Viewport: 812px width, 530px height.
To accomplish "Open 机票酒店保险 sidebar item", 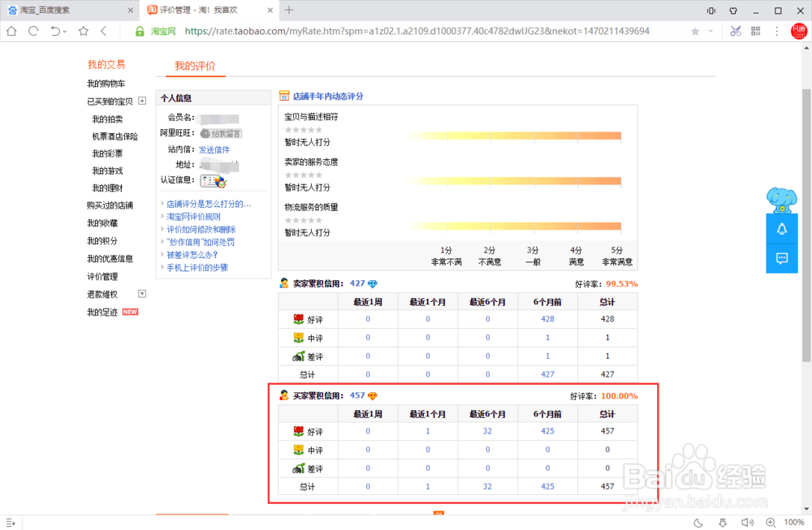I will click(115, 136).
